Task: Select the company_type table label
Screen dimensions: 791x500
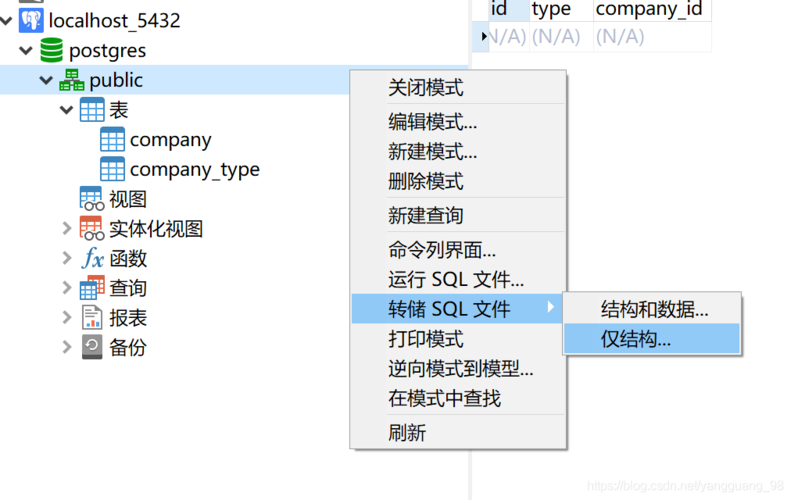Action: coord(195,170)
